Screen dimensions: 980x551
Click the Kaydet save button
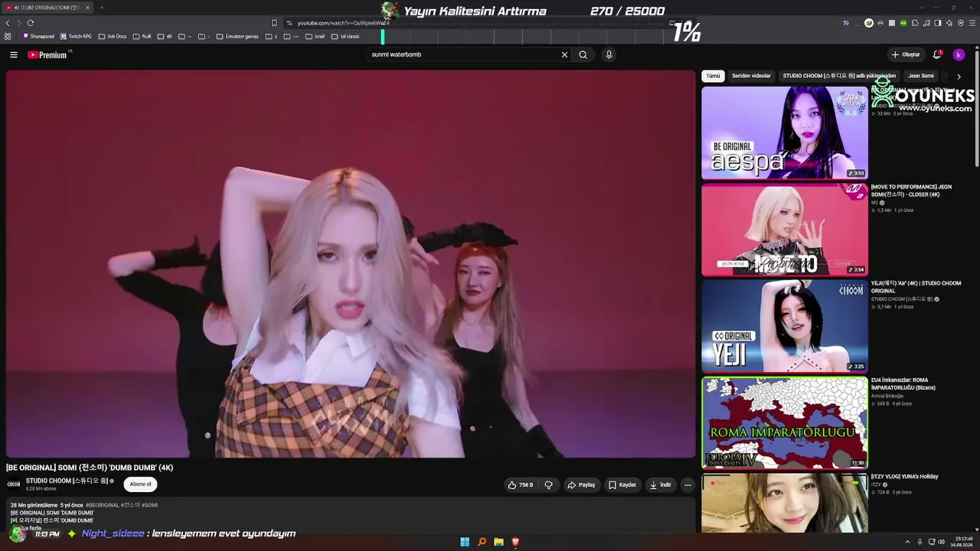point(622,484)
